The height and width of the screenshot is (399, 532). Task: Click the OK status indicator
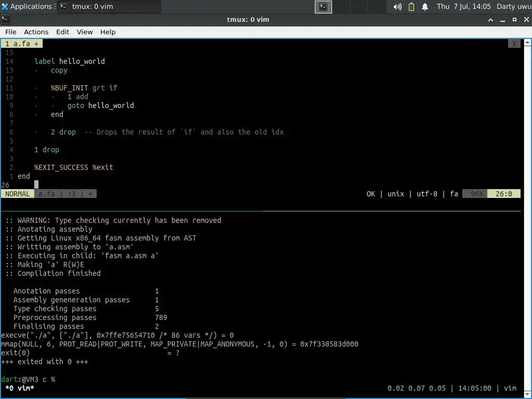point(371,194)
